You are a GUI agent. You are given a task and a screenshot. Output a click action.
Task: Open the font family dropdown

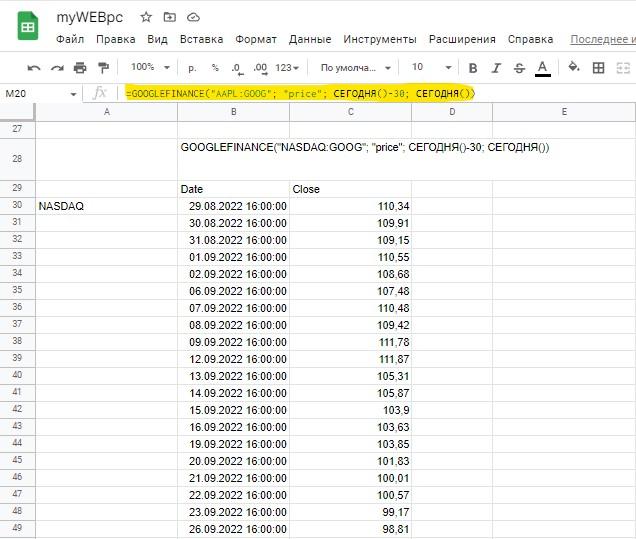click(x=355, y=68)
